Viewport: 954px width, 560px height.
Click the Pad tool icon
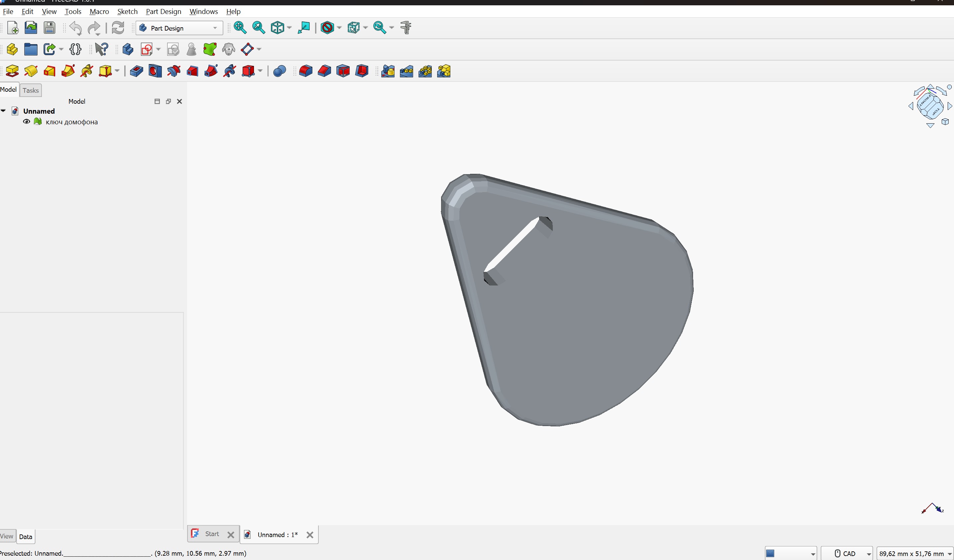12,71
